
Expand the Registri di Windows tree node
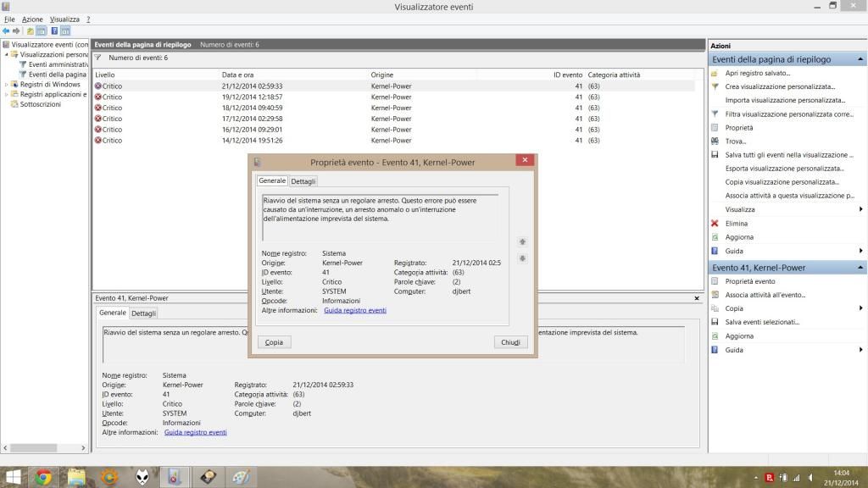(x=7, y=85)
